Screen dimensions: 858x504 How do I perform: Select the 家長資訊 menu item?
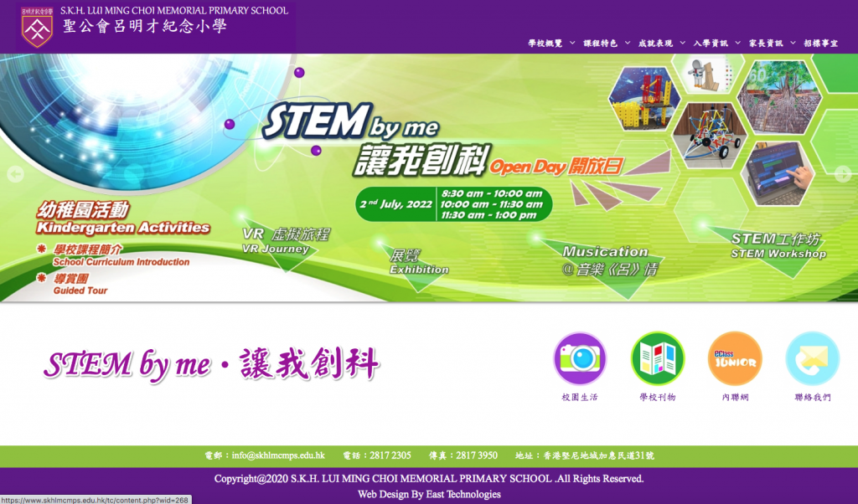pos(766,43)
